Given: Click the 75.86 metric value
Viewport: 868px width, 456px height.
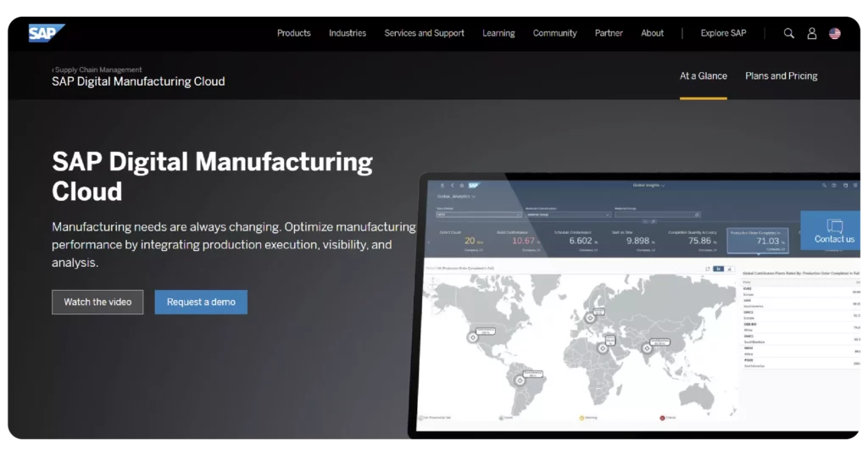Looking at the screenshot, I should [x=699, y=241].
